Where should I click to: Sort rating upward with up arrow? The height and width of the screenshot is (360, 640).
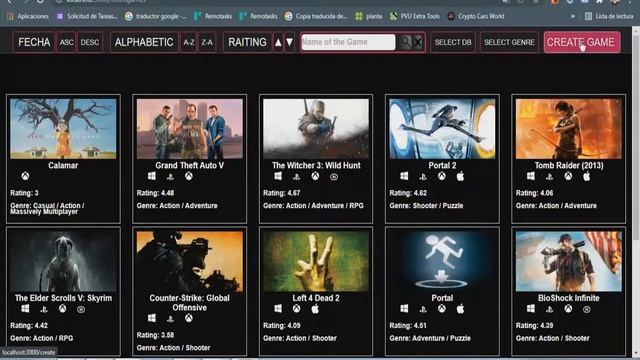click(x=278, y=42)
